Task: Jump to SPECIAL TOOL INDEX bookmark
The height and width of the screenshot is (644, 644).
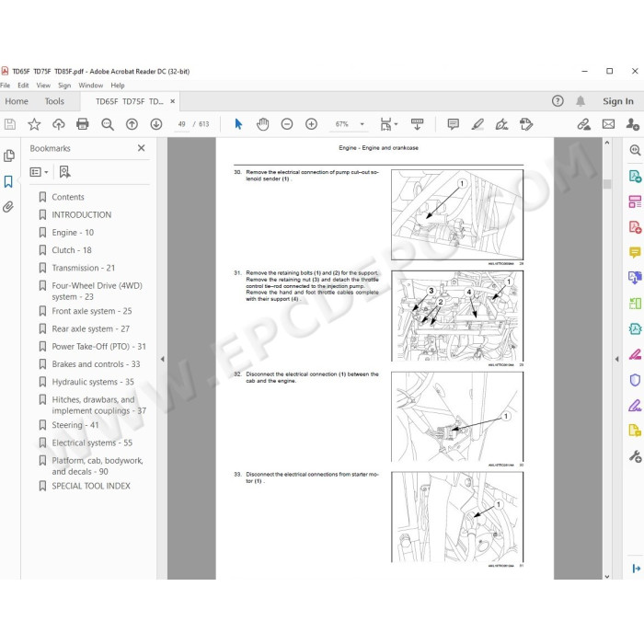Action: coord(91,486)
